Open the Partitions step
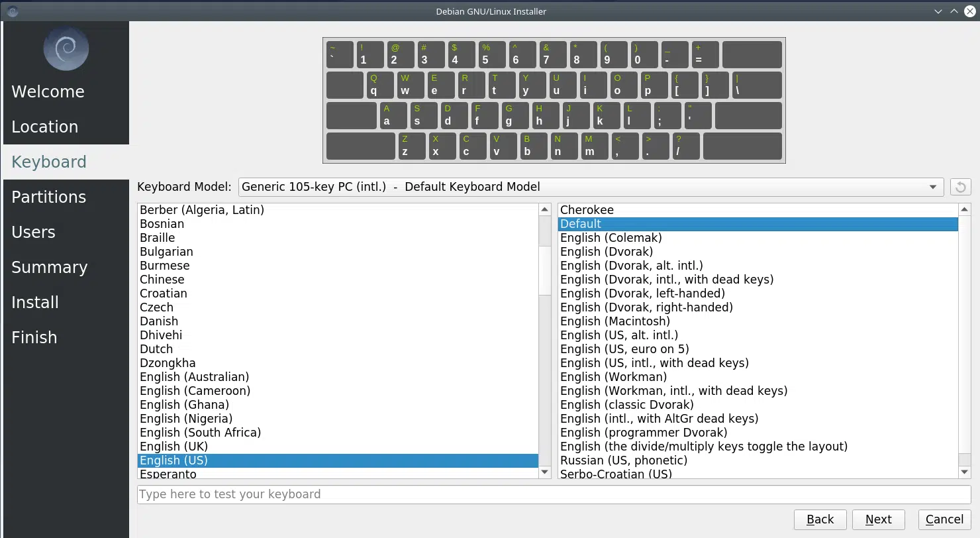The width and height of the screenshot is (980, 538). click(66, 197)
